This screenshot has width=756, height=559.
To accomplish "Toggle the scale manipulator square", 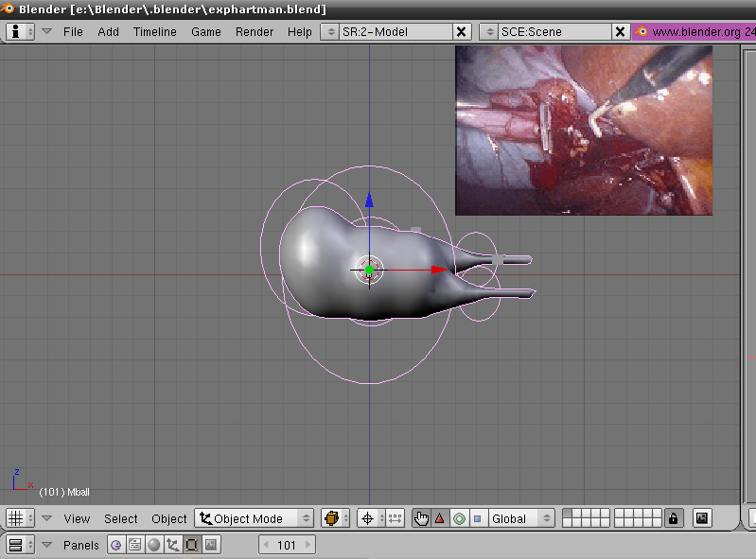I will [477, 518].
